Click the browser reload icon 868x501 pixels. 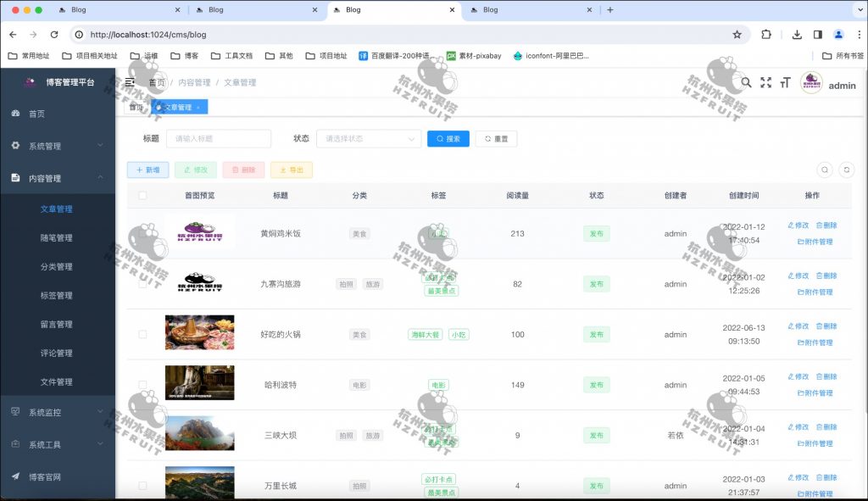click(x=56, y=35)
